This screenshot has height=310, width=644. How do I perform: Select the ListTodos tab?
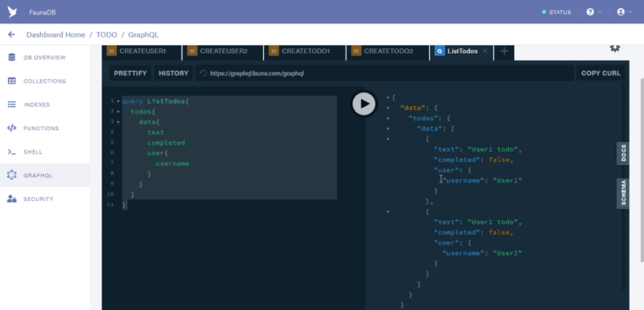click(461, 51)
